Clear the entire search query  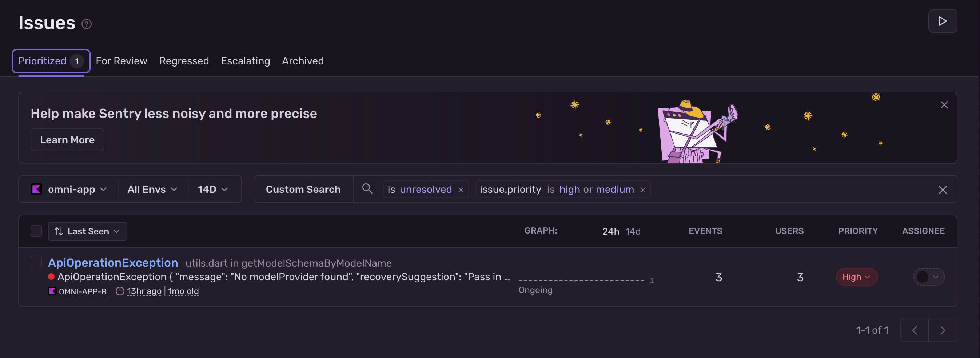[x=942, y=190]
